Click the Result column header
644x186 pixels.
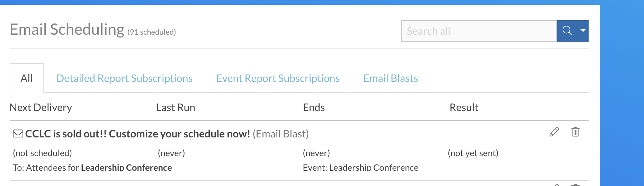[x=464, y=108]
